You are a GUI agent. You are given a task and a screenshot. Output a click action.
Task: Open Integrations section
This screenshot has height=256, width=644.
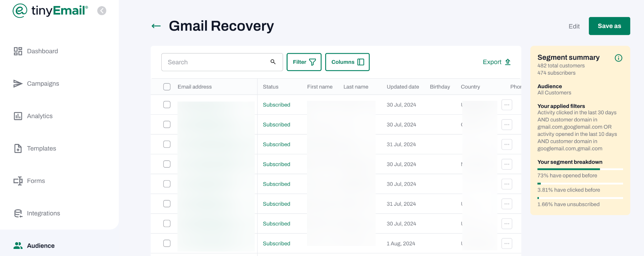click(43, 213)
